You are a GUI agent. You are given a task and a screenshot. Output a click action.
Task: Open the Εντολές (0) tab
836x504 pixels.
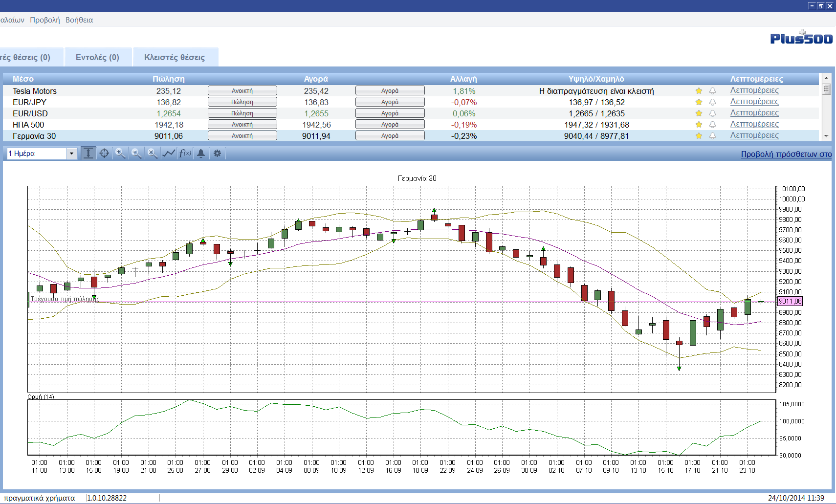point(98,57)
